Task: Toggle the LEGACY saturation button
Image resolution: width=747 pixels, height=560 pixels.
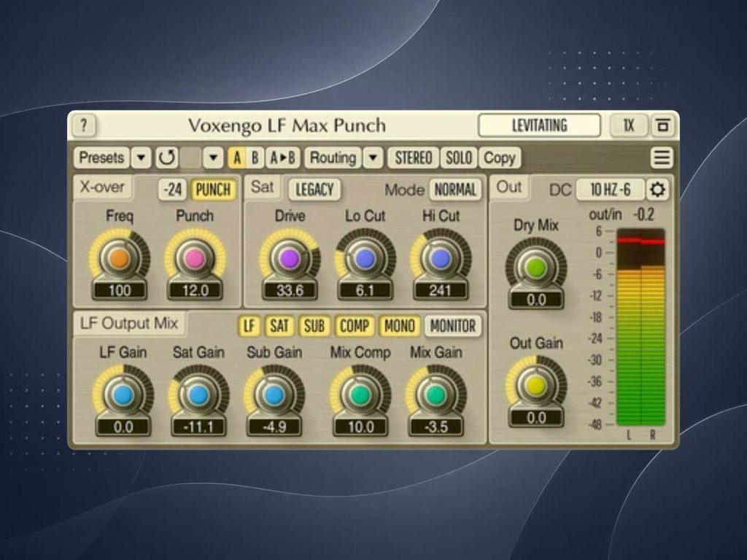Action: click(x=314, y=190)
